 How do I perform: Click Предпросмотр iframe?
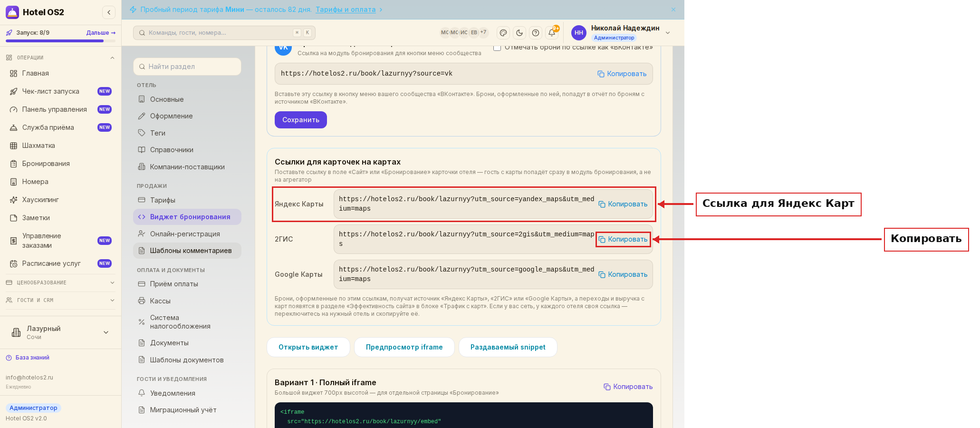click(404, 347)
